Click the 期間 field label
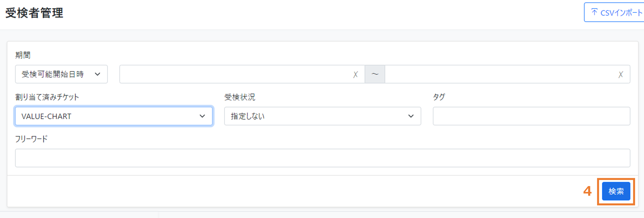The image size is (644, 218). (23, 55)
